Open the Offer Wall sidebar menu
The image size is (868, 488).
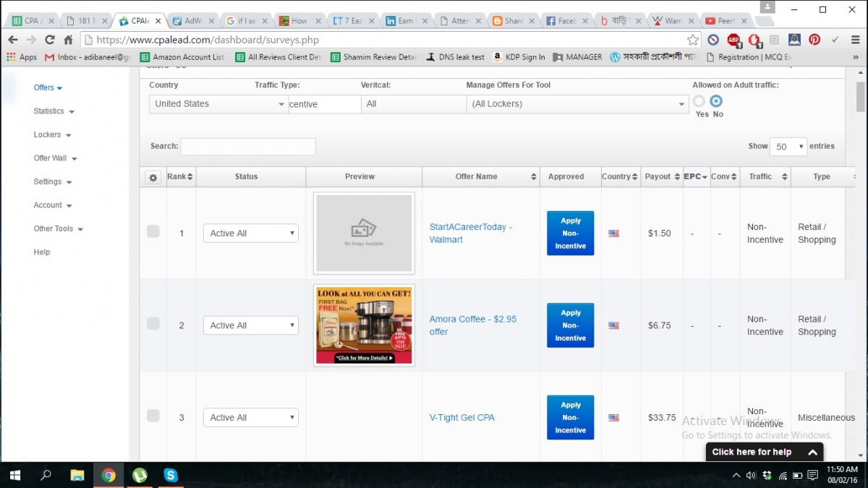(x=55, y=158)
